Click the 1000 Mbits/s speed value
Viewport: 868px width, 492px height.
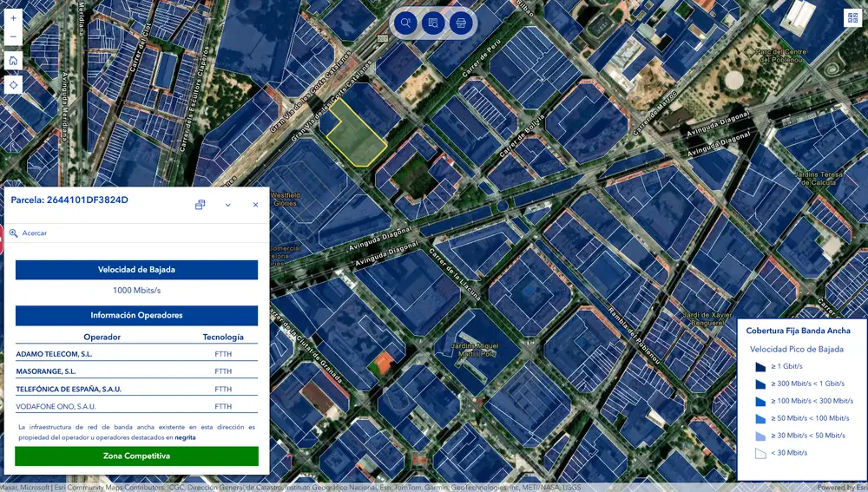[x=137, y=290]
